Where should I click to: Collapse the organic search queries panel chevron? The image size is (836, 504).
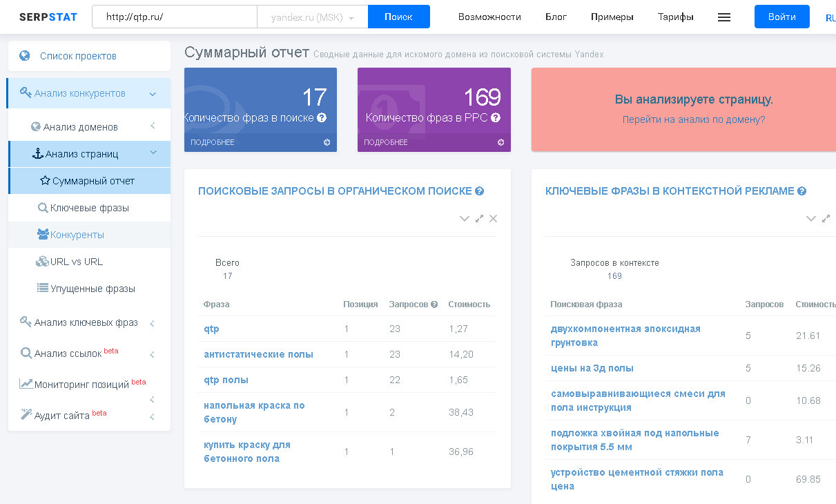point(465,219)
